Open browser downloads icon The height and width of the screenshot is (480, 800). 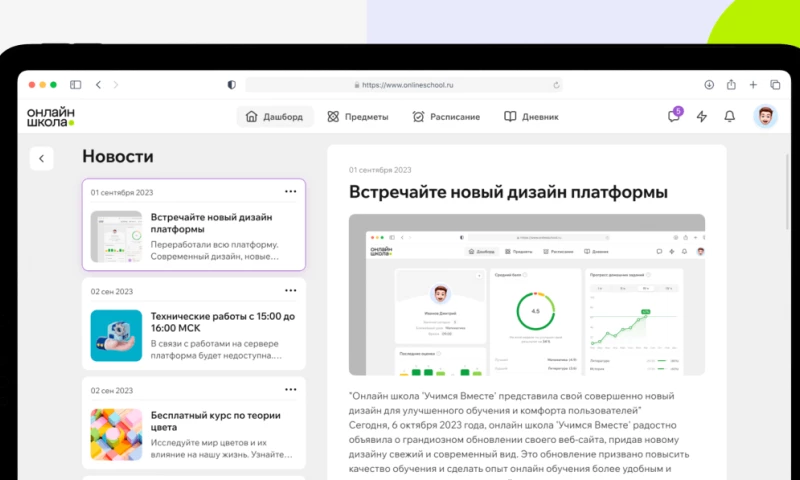coord(709,85)
